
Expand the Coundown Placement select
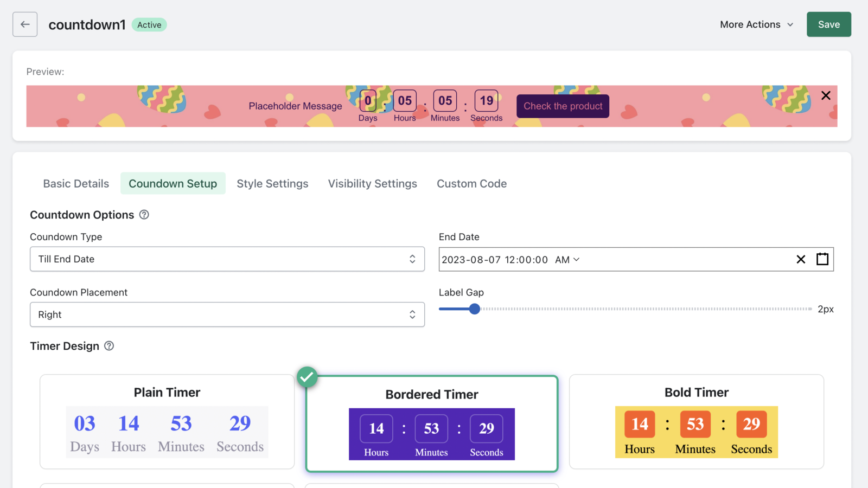pos(227,314)
